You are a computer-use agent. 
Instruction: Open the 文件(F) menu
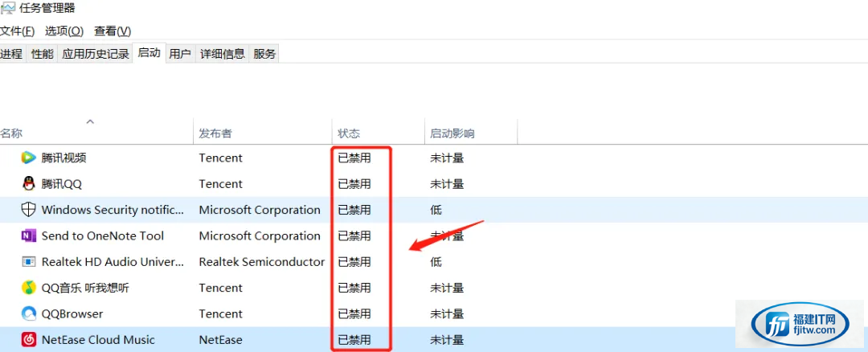[17, 31]
